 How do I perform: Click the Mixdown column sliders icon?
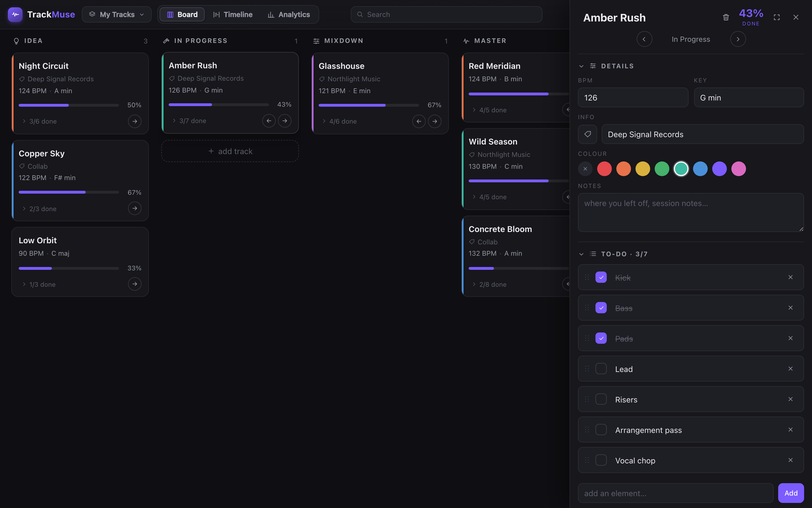pos(316,41)
